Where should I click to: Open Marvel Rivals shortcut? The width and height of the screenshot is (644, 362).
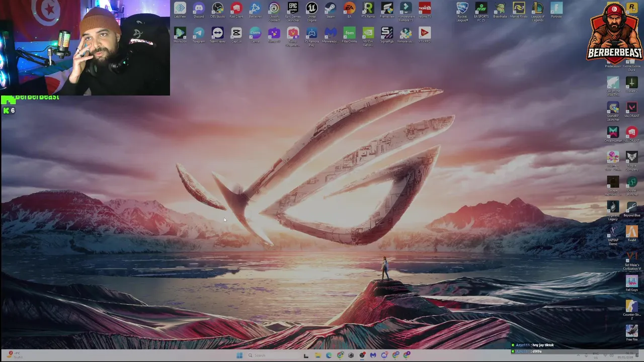click(x=519, y=10)
